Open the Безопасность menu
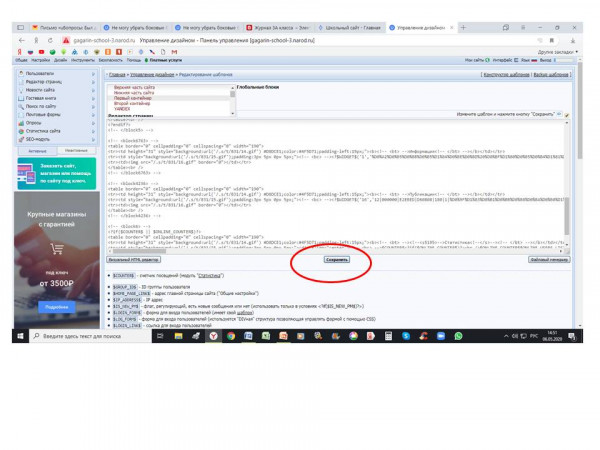This screenshot has height=450, width=600. pos(111,60)
